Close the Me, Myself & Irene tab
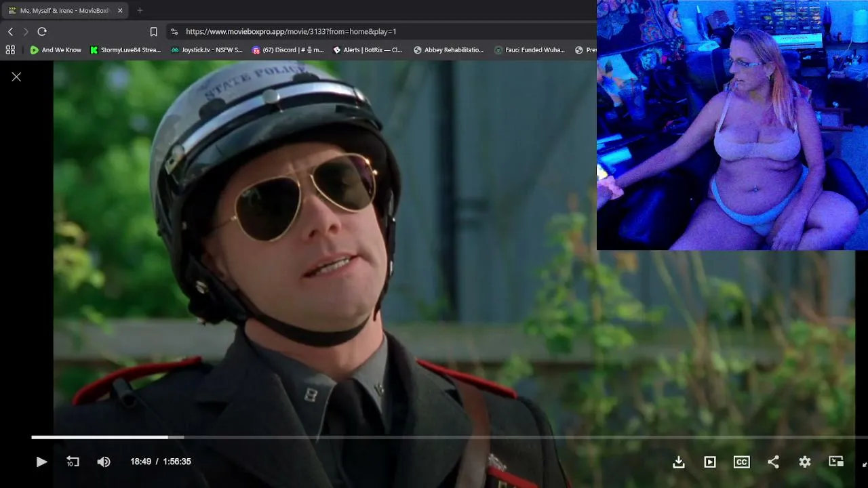The height and width of the screenshot is (488, 868). 120,11
